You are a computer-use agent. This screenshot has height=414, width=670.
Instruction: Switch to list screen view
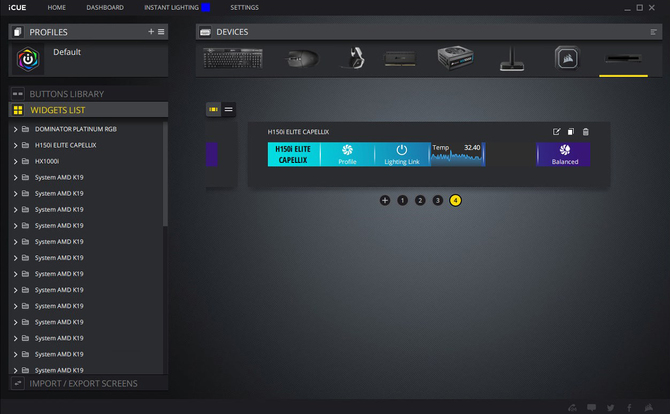(x=229, y=110)
